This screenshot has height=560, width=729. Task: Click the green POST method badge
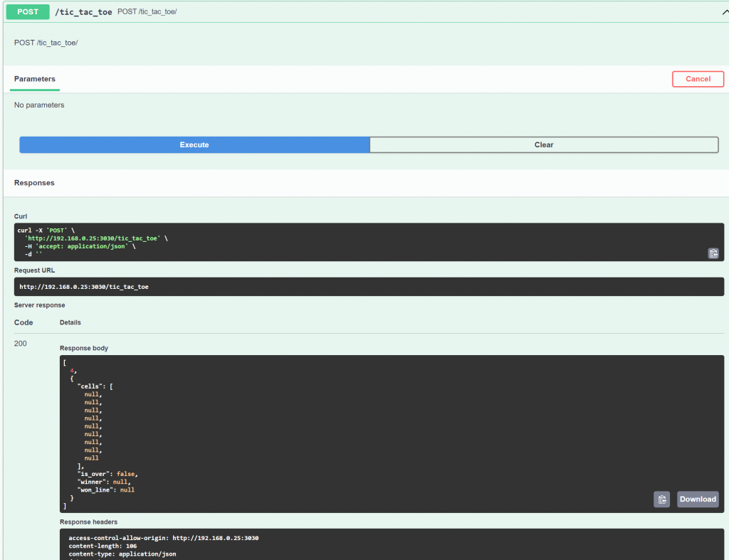[28, 11]
